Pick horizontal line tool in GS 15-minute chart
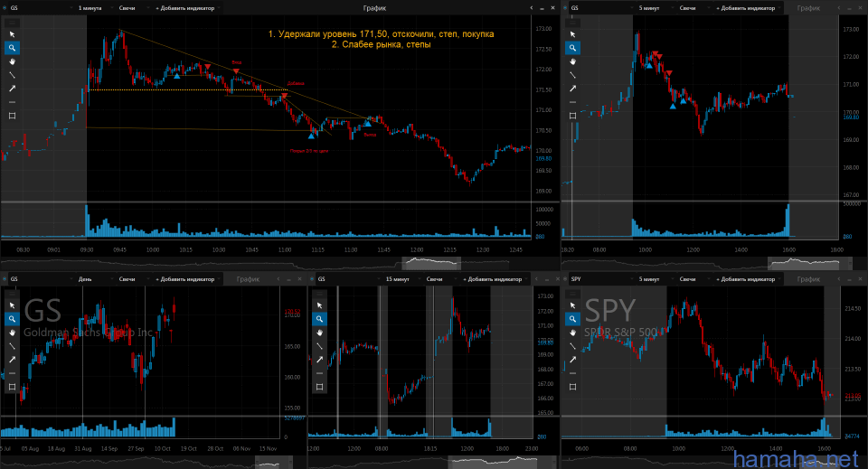Viewport: 868px width, 469px height. point(319,373)
